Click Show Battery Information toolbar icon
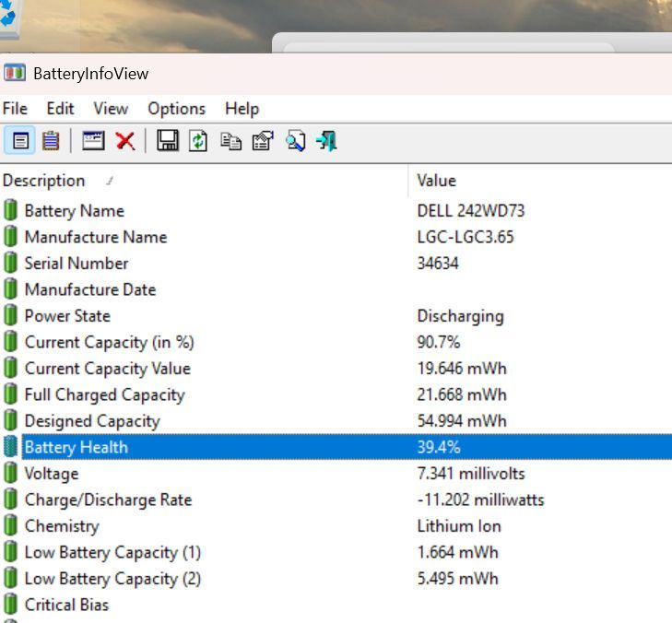Viewport: 672px width, 623px height. pyautogui.click(x=20, y=141)
